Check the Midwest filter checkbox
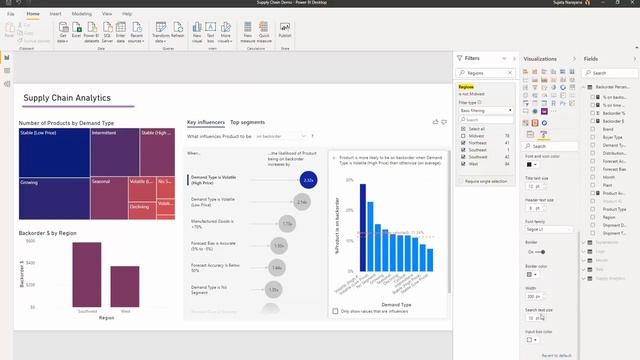The width and height of the screenshot is (640, 360). point(463,136)
